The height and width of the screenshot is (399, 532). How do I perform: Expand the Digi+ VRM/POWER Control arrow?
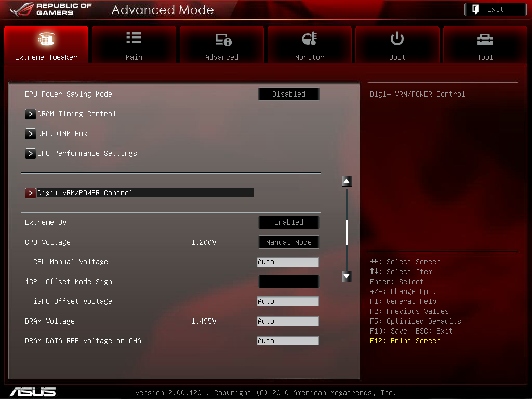coord(31,193)
